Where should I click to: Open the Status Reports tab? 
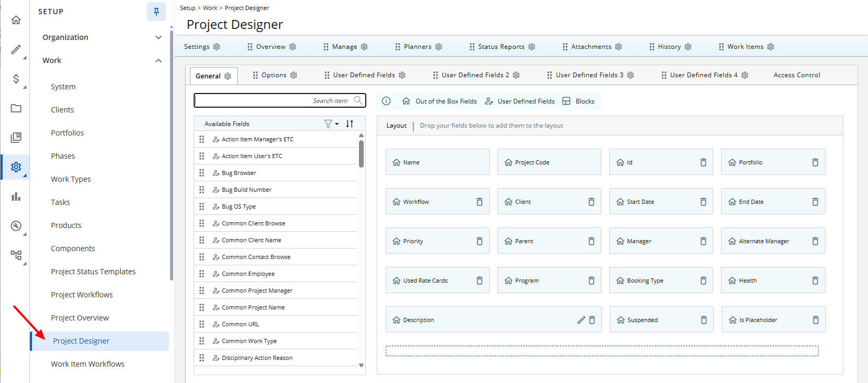[501, 47]
